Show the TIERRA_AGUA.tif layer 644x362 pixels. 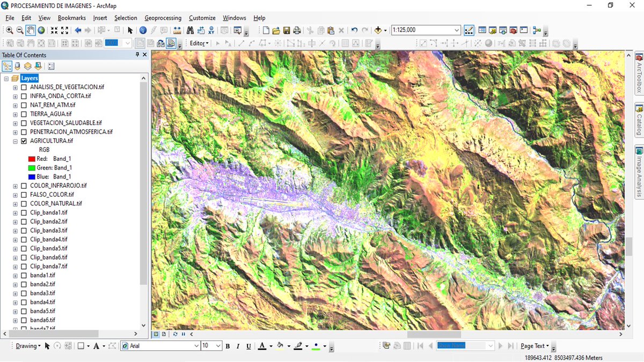click(24, 114)
